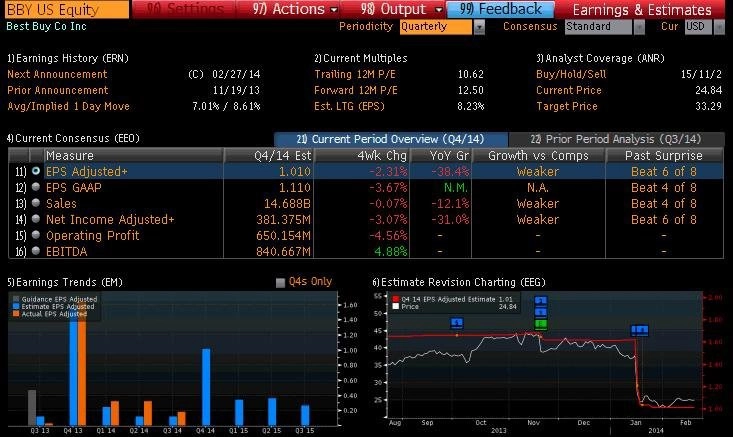Click the Operating Profit estimate 650.154M cell
The image size is (733, 437).
[x=283, y=236]
